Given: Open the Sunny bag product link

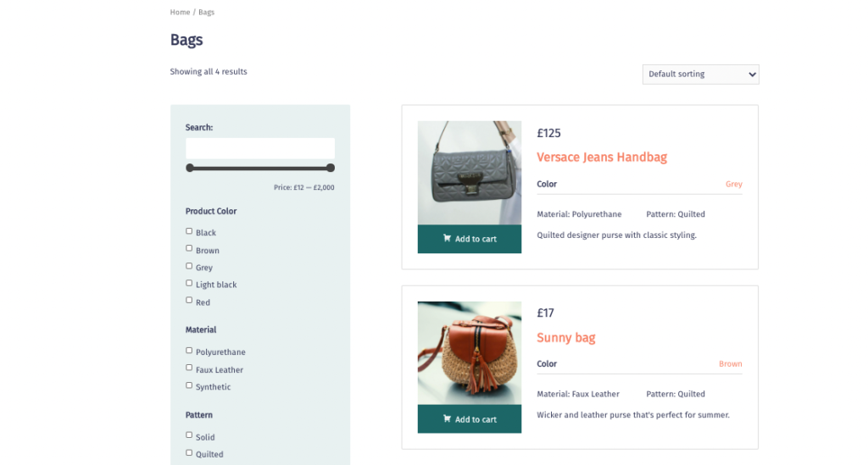Looking at the screenshot, I should pos(565,337).
